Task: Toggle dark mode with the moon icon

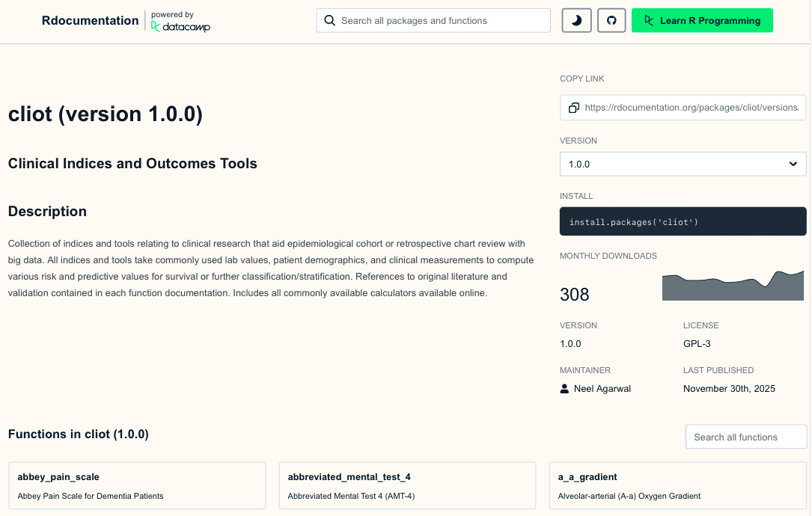Action: tap(576, 21)
